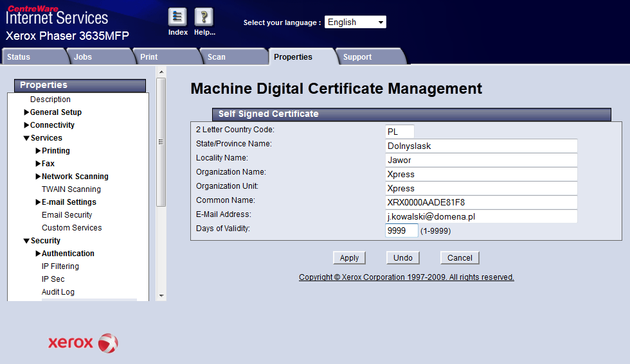Viewport: 630px width, 364px height.
Task: Open IP Sec settings
Action: [x=53, y=279]
